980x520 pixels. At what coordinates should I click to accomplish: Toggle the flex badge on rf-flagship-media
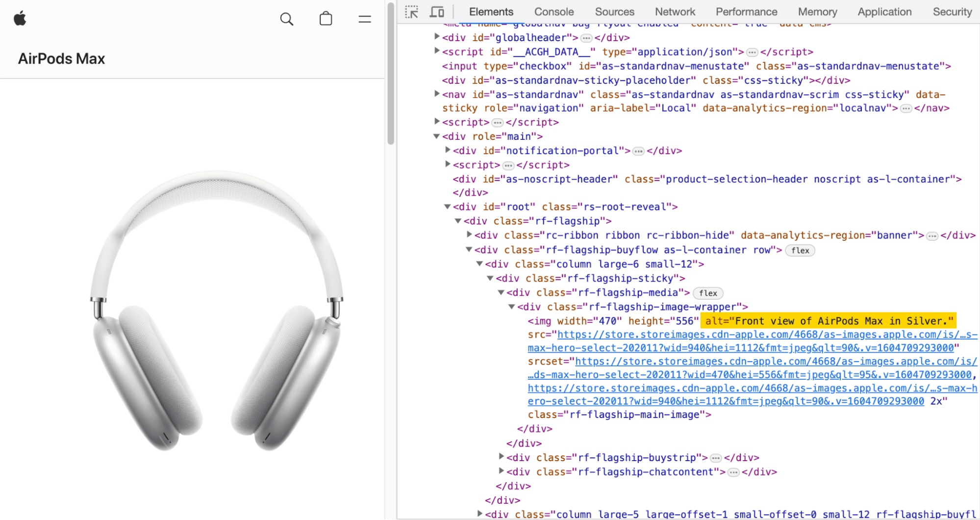[x=708, y=293]
